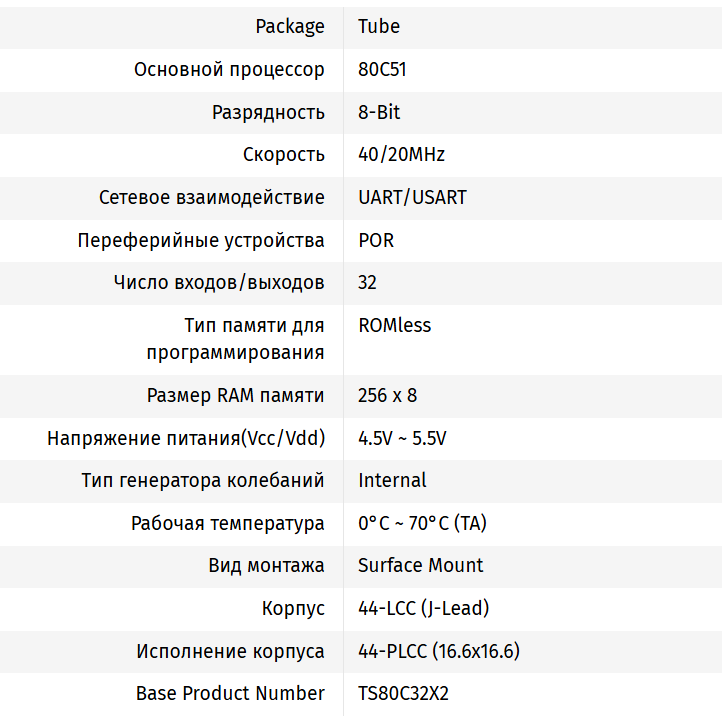Click the "44-PLCC (16.6x16.6)" value

438,651
